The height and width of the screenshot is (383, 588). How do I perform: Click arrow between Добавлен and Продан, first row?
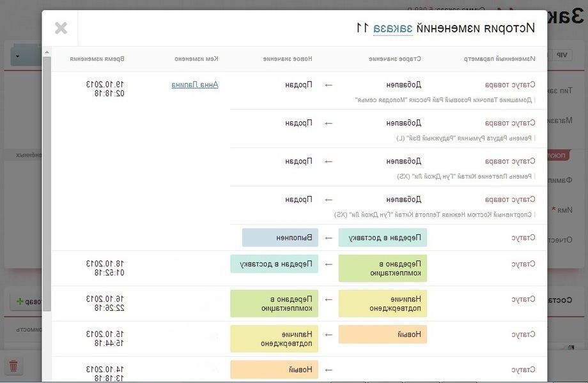click(x=329, y=84)
